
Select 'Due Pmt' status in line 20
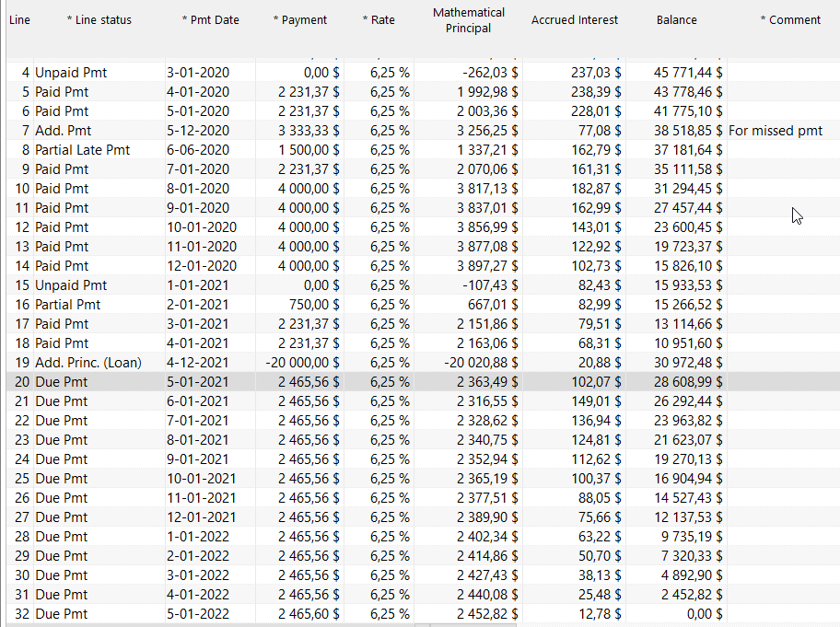[99, 382]
